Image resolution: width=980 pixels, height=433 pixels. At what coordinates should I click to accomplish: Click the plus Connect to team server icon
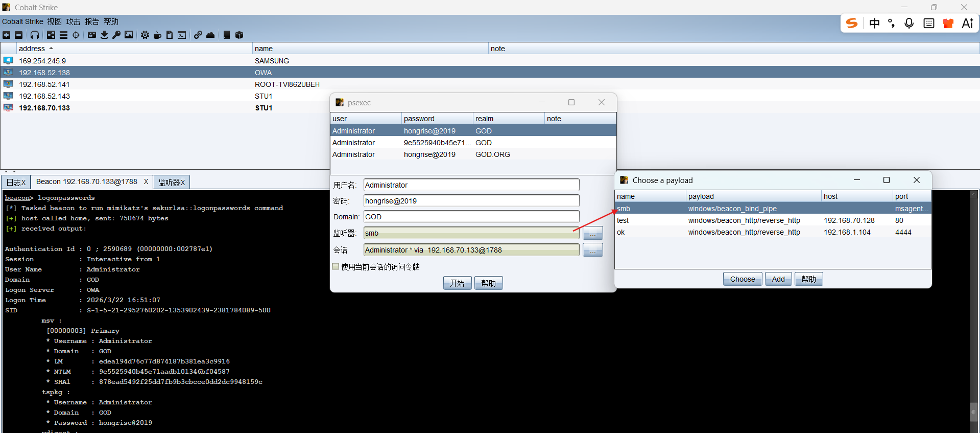[x=6, y=35]
